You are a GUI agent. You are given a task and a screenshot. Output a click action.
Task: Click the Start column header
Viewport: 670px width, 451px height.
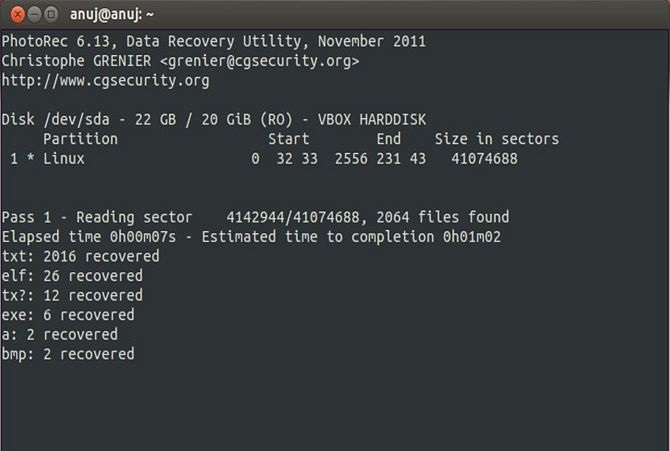[288, 139]
